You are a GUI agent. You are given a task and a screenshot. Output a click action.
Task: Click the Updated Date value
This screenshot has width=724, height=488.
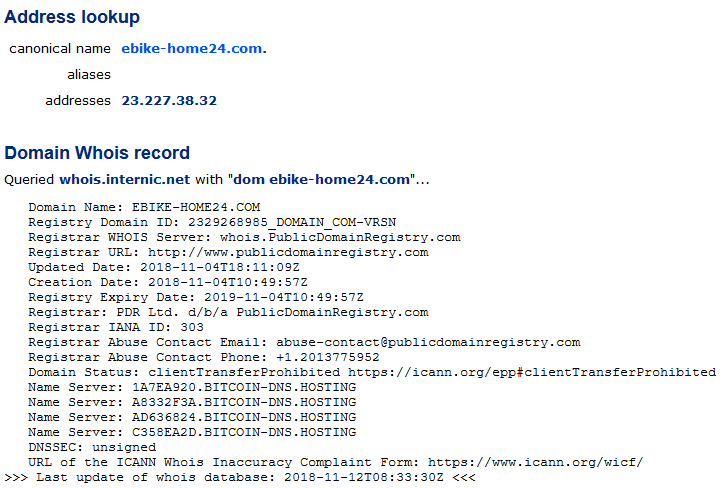(220, 267)
